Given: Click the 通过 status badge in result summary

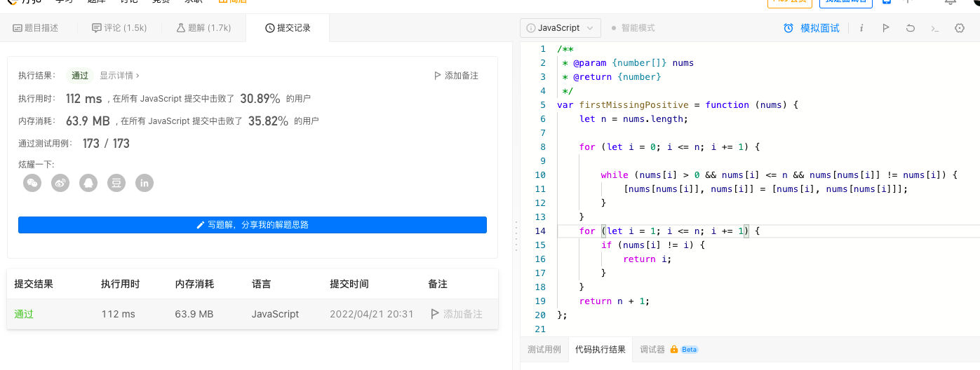Looking at the screenshot, I should [x=79, y=75].
